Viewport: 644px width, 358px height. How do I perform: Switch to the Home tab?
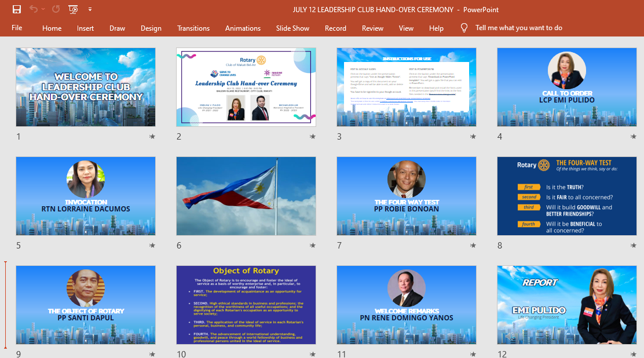(52, 28)
